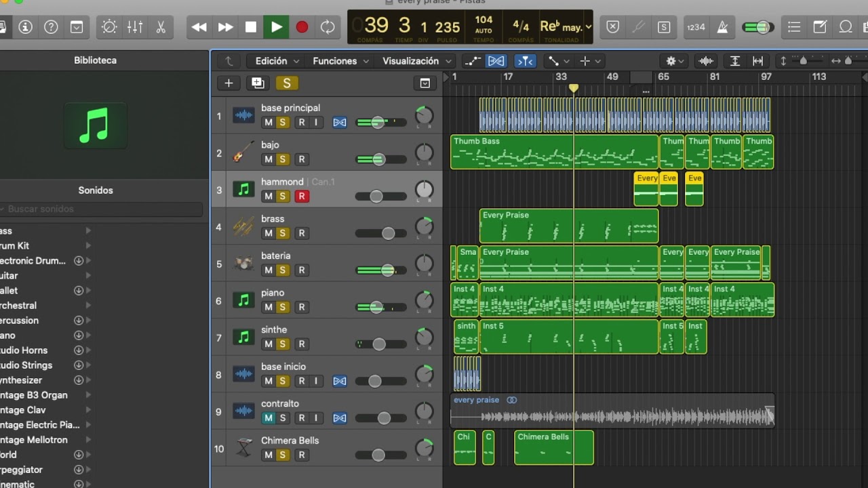This screenshot has height=488, width=868.
Task: Enable input monitoring on base inicio track
Action: coord(315,381)
